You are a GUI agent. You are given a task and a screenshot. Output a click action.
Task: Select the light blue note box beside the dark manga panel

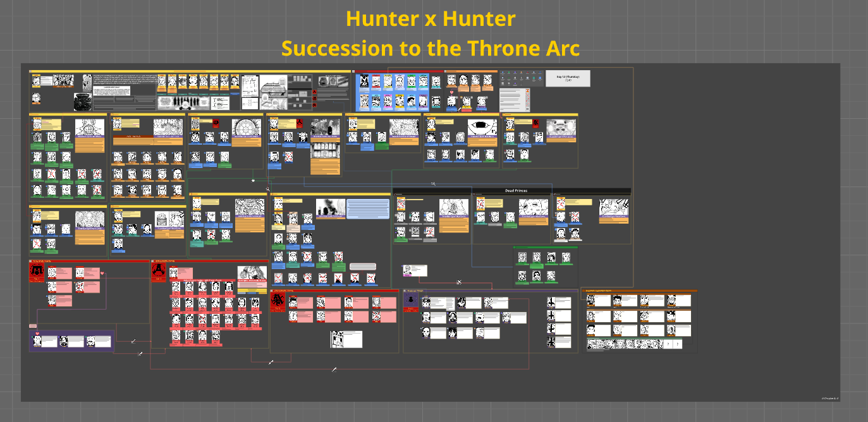(368, 209)
